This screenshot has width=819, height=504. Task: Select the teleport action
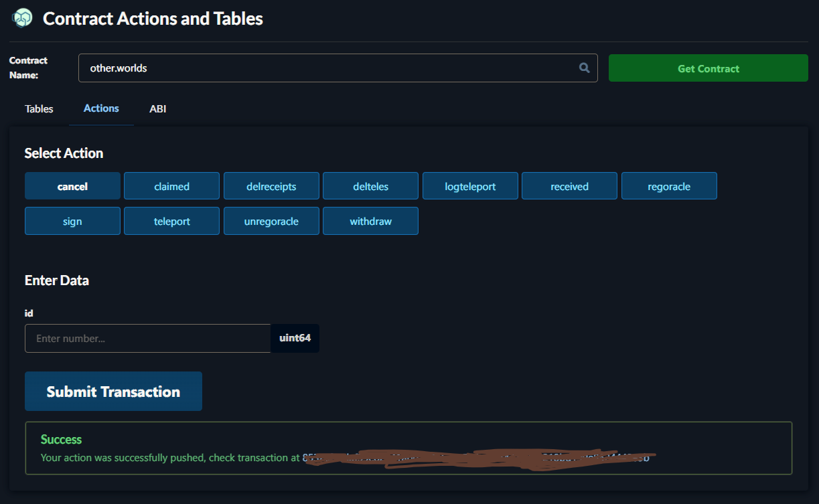(x=171, y=221)
